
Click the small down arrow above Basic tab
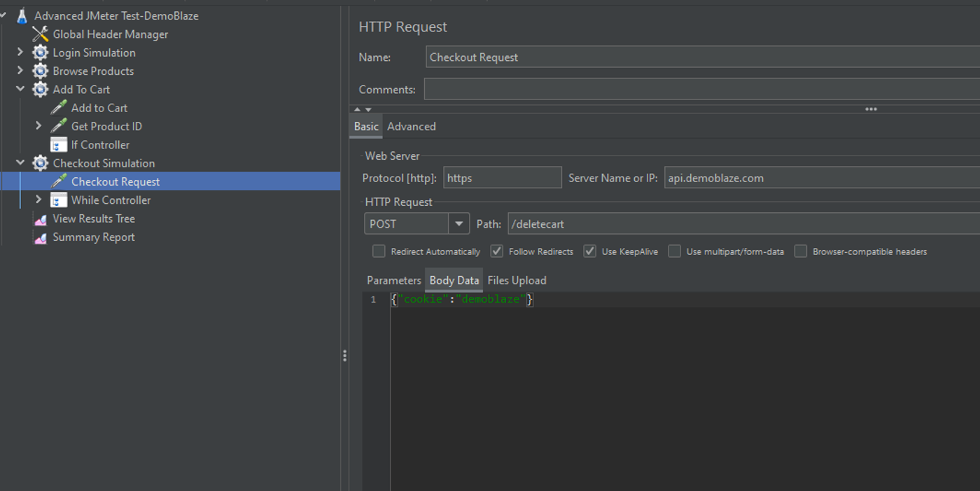[368, 109]
